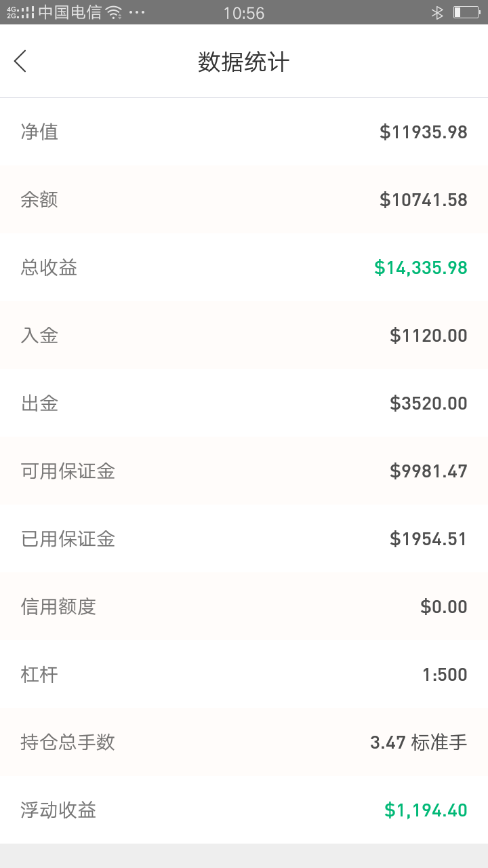Tap the back arrow icon
Viewport: 488px width, 868px height.
[x=20, y=61]
